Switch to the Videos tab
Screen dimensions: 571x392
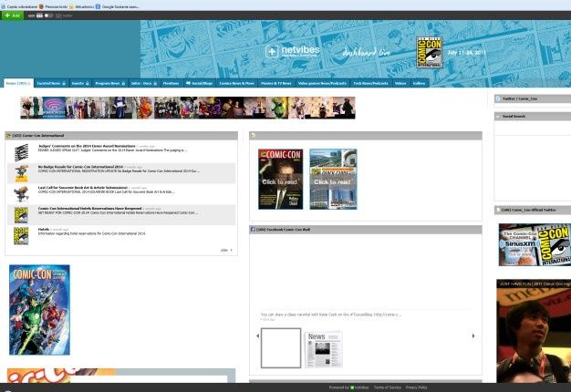pyautogui.click(x=400, y=83)
